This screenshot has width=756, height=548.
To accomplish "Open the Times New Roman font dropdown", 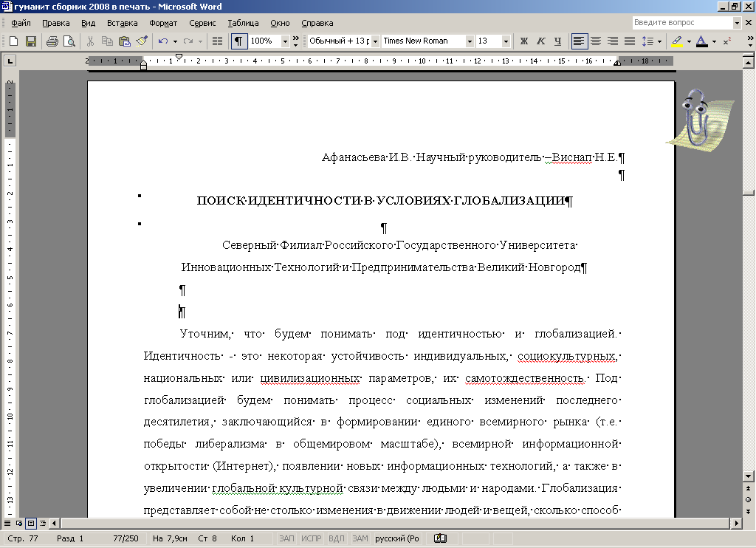I will pos(470,41).
